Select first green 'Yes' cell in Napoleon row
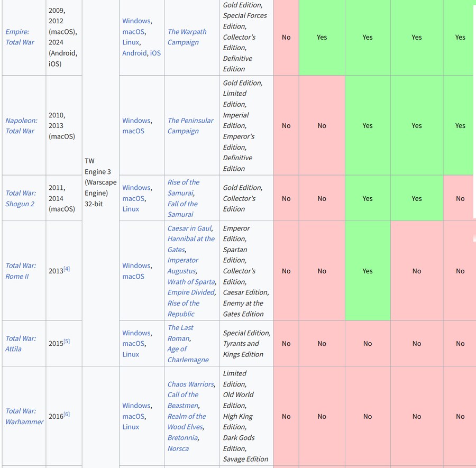Viewport: 476px width, 468px height. (x=368, y=125)
